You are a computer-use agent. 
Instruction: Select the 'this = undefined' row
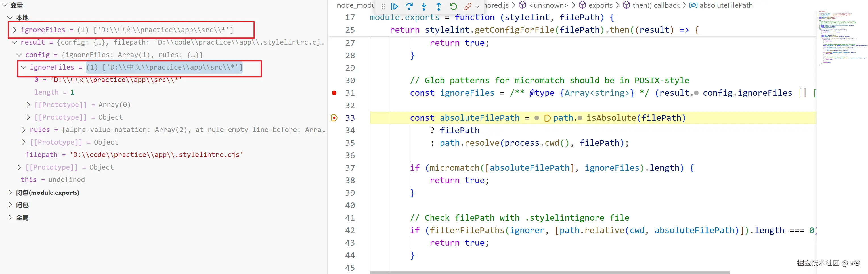(163, 180)
